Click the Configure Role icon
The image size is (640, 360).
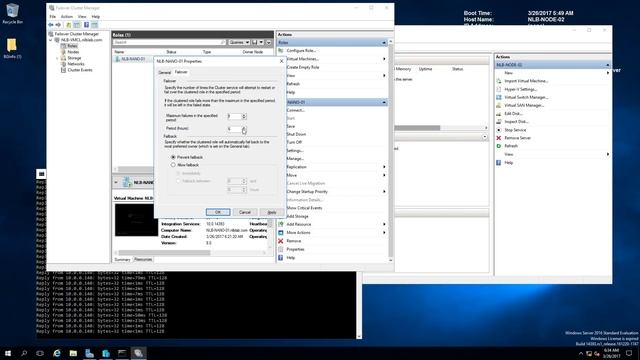[281, 51]
